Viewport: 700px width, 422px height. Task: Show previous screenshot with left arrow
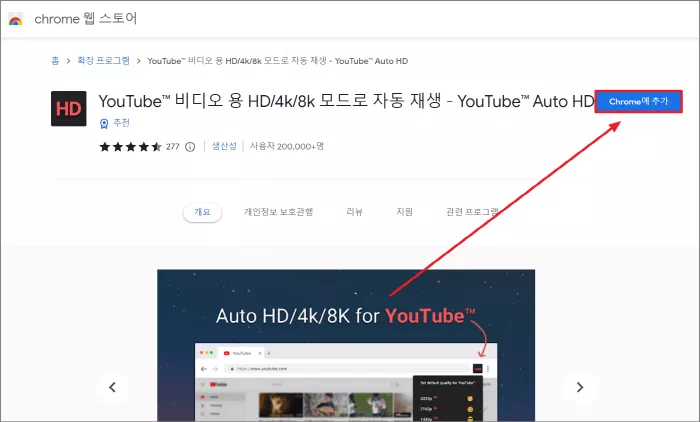(112, 387)
